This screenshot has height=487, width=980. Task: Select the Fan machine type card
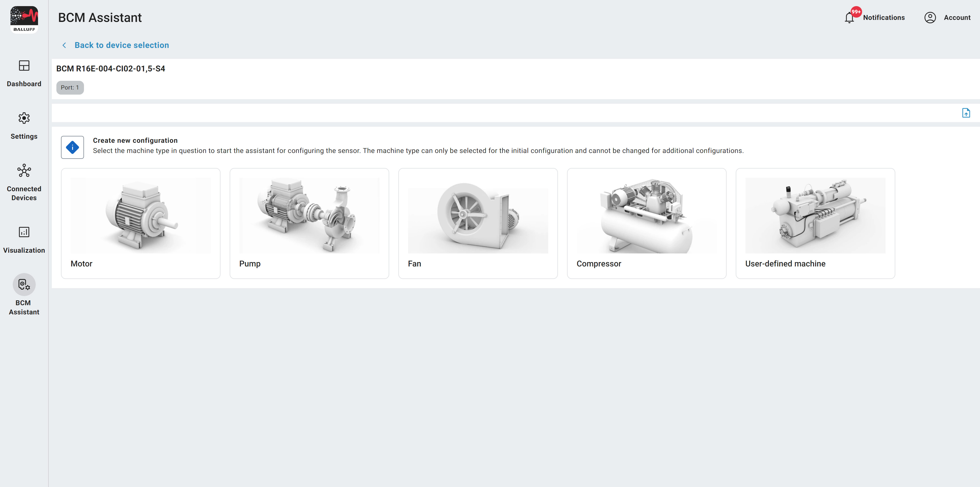coord(478,224)
